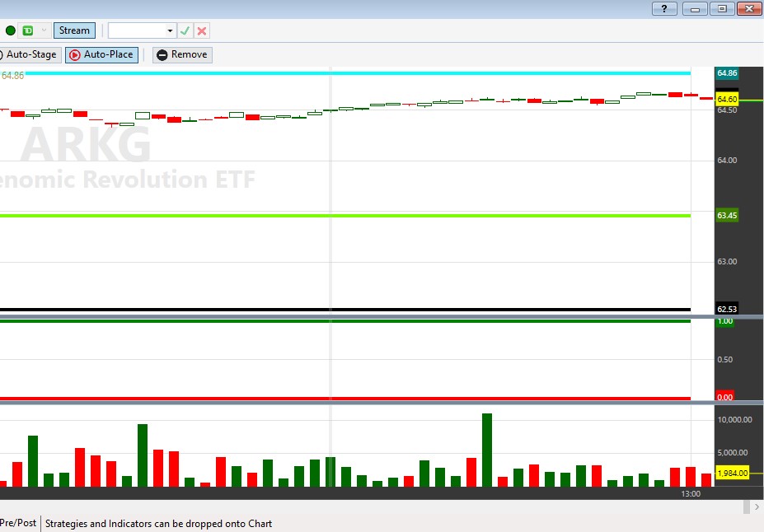Click the green connection status circle

coord(10,30)
